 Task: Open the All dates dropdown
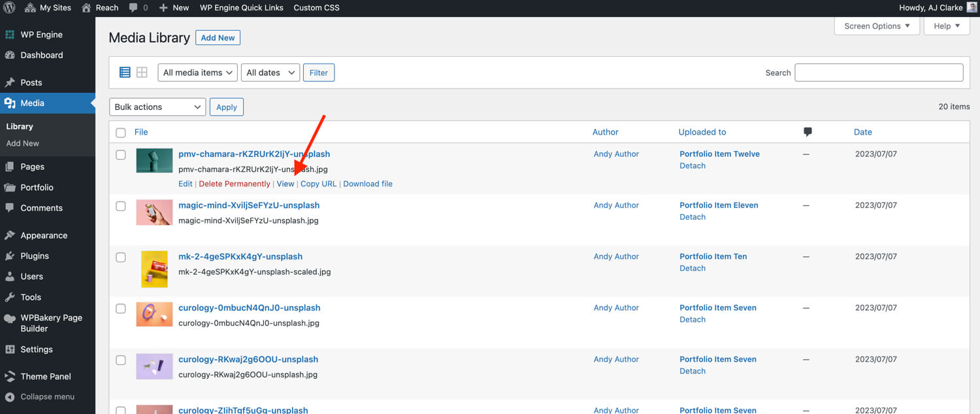pos(270,73)
